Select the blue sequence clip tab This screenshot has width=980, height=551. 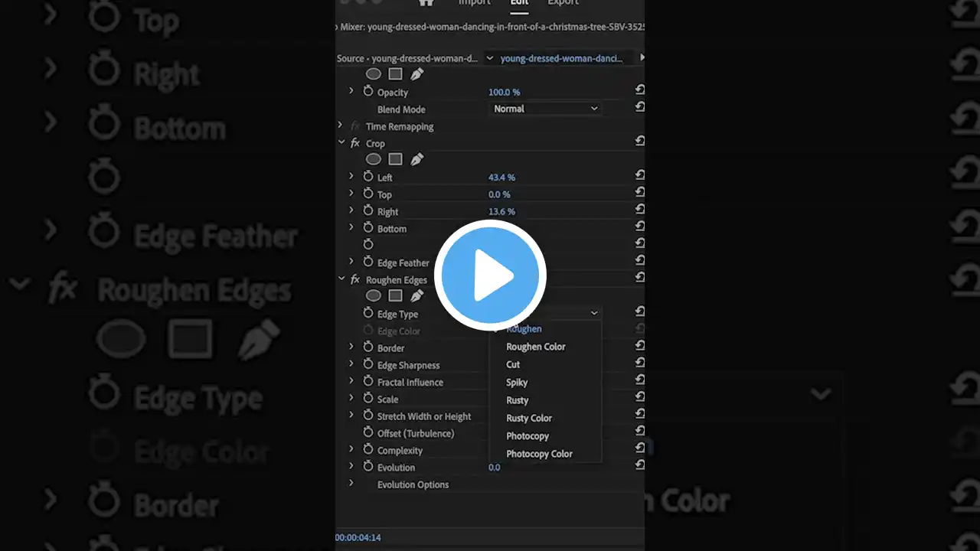point(561,58)
